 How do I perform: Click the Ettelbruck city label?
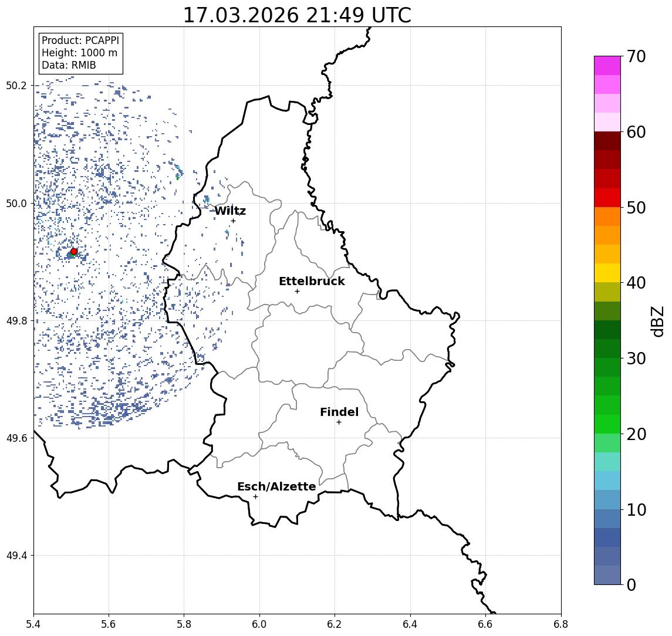point(312,281)
